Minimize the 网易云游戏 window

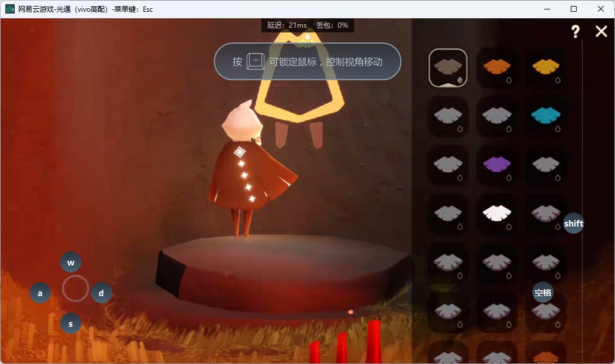click(547, 9)
